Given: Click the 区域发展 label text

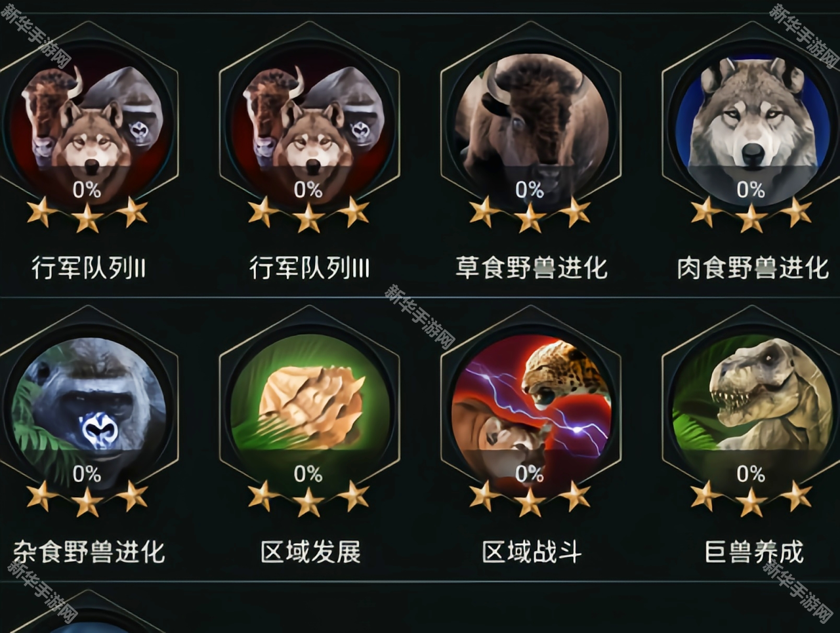Looking at the screenshot, I should pyautogui.click(x=310, y=552).
